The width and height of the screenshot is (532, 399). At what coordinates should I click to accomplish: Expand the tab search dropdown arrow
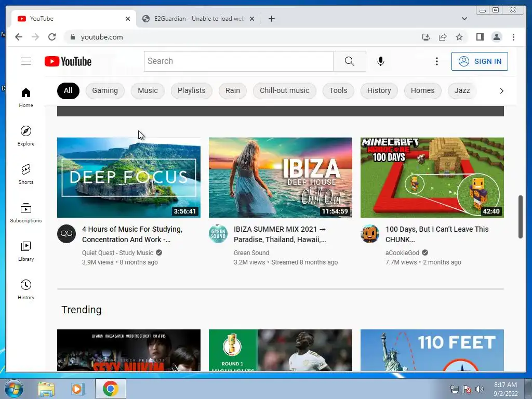(x=464, y=19)
